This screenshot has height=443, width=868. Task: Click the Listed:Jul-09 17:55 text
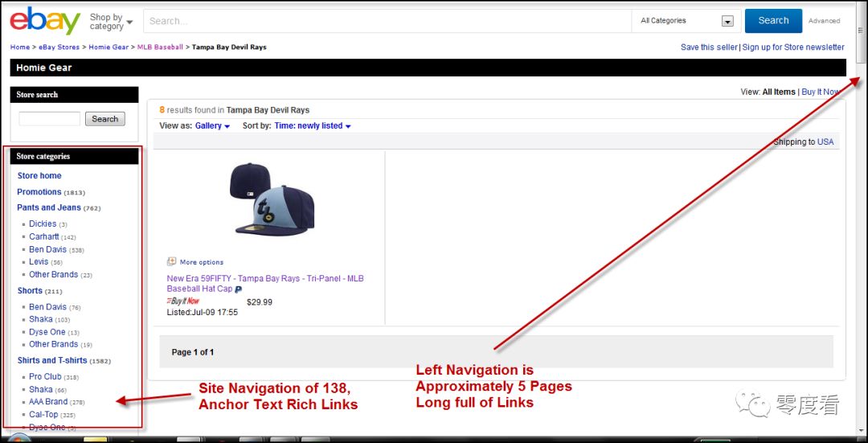click(202, 312)
